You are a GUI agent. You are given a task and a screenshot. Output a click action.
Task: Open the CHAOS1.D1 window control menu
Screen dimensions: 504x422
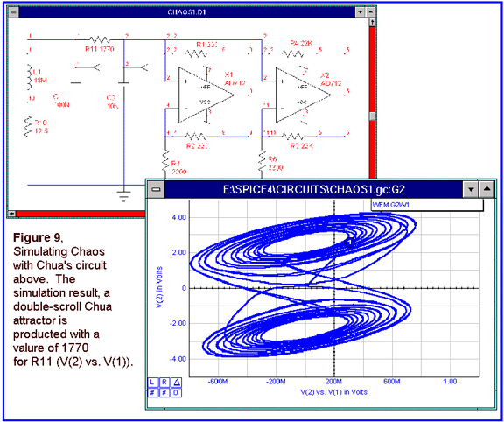pos(13,12)
